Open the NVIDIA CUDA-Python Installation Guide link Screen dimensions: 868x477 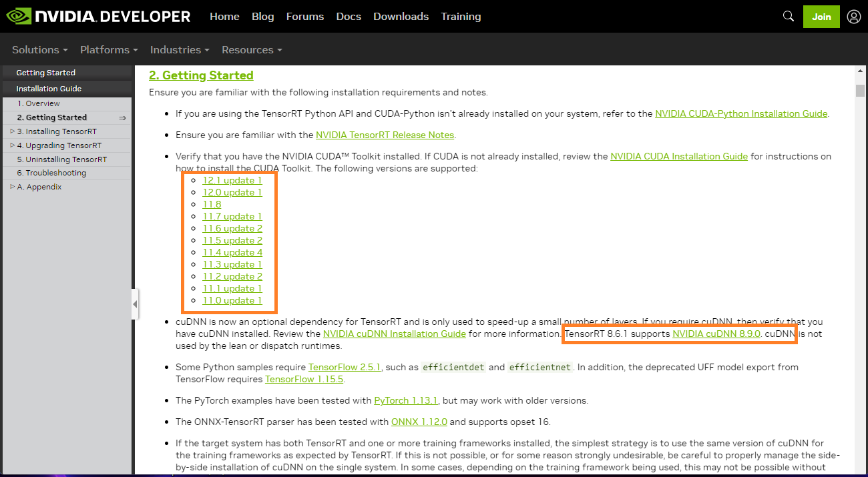point(741,114)
